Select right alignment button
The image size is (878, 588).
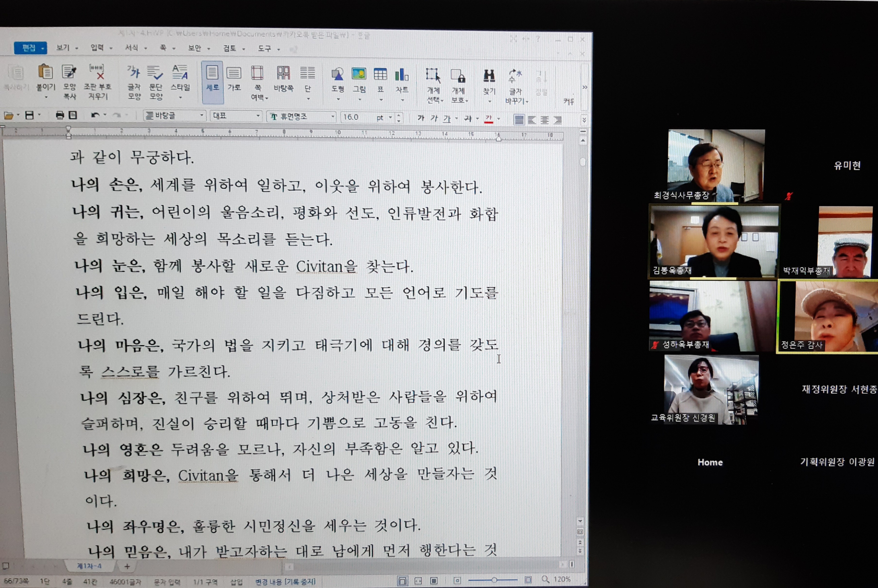[x=558, y=120]
